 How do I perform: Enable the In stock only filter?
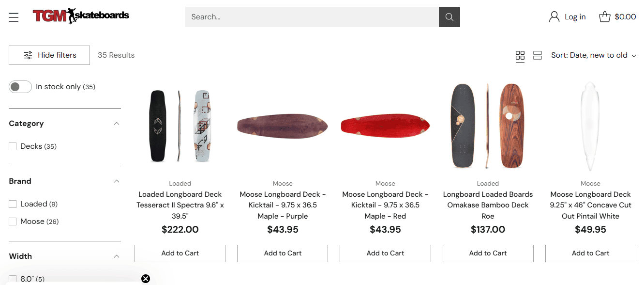click(x=20, y=86)
